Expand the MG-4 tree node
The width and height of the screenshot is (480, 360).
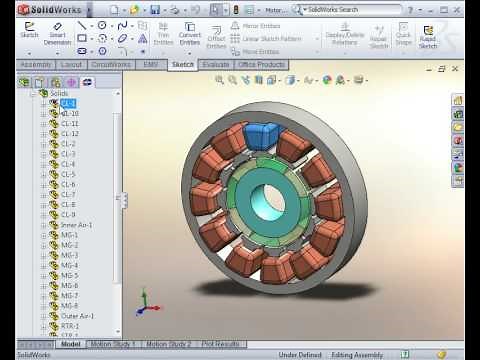tap(43, 266)
